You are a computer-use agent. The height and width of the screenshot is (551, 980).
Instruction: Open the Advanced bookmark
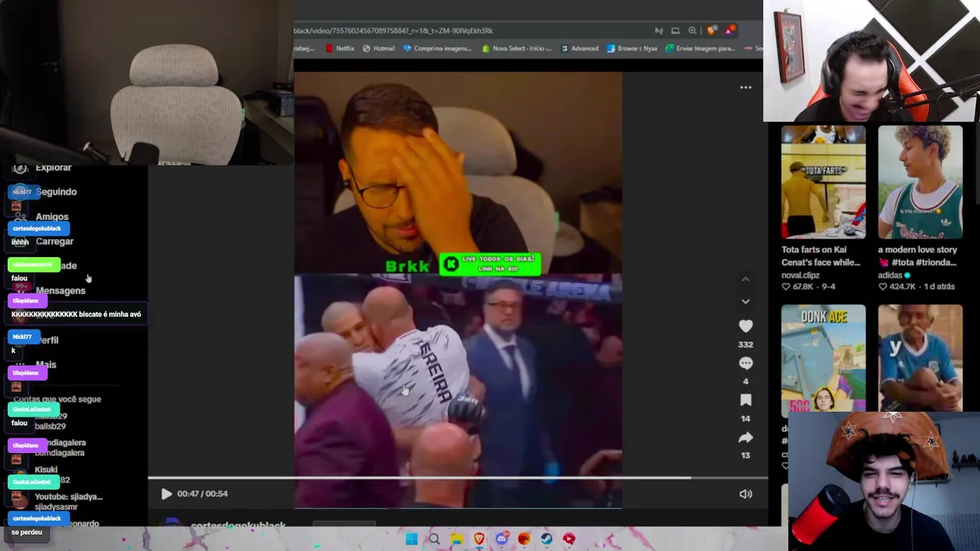(x=580, y=48)
